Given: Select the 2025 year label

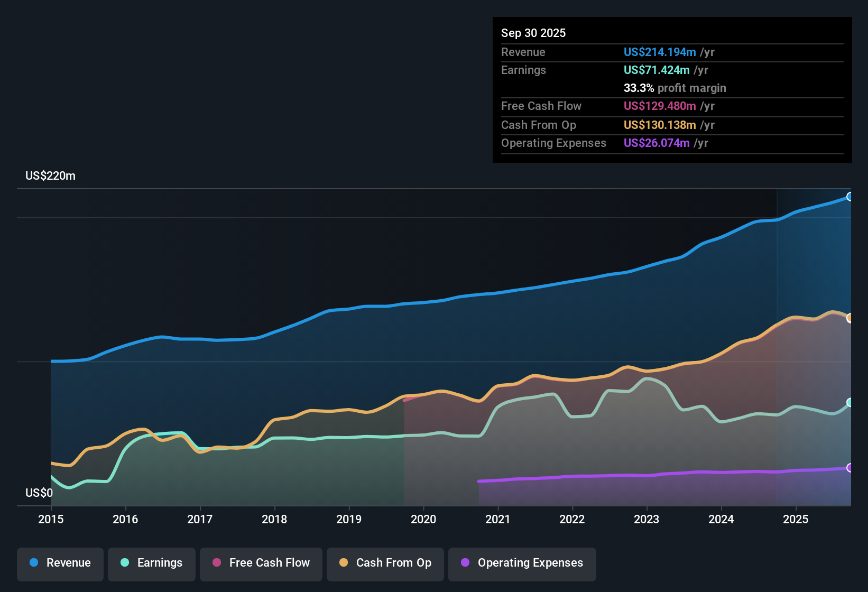Looking at the screenshot, I should click(796, 520).
